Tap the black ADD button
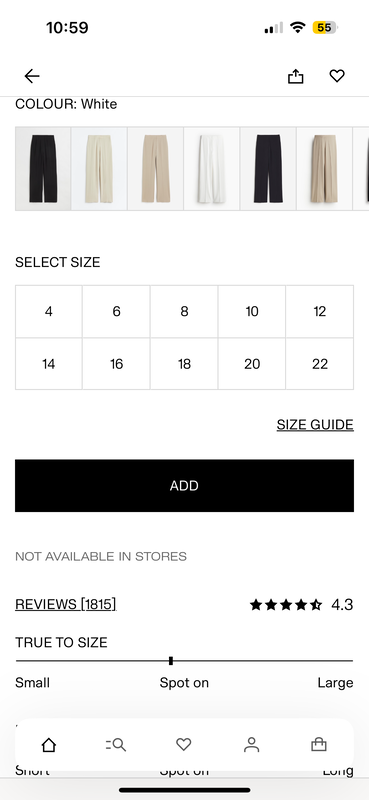The image size is (369, 800). 184,486
